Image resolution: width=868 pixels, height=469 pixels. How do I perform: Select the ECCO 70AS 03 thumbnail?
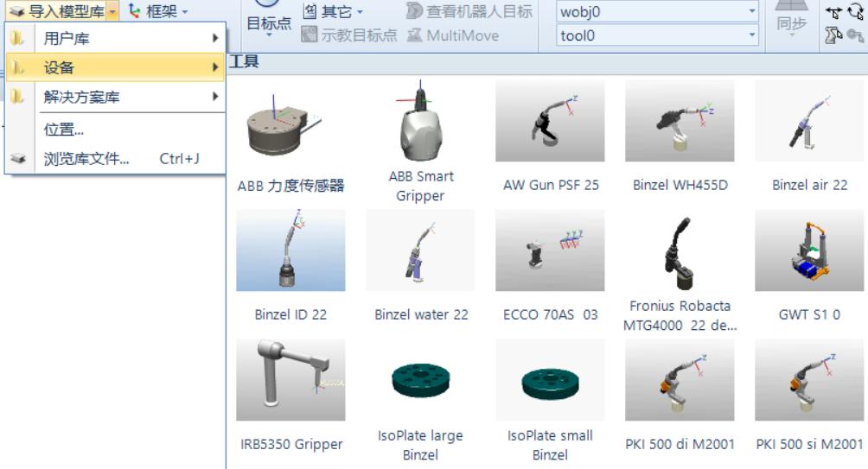pyautogui.click(x=550, y=250)
